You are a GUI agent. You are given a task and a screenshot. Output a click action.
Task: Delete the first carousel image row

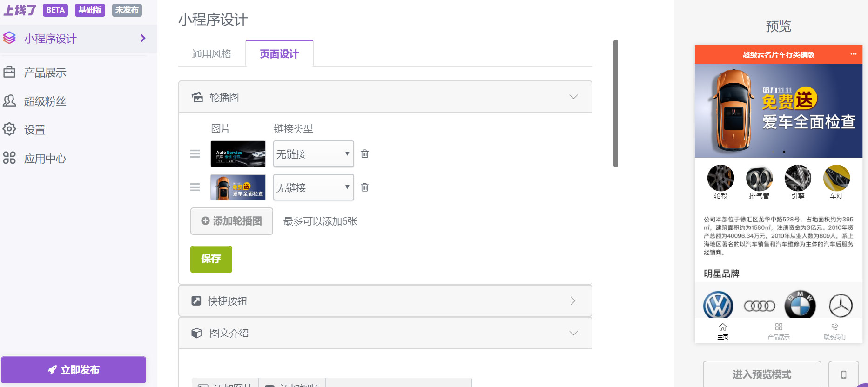pos(365,154)
